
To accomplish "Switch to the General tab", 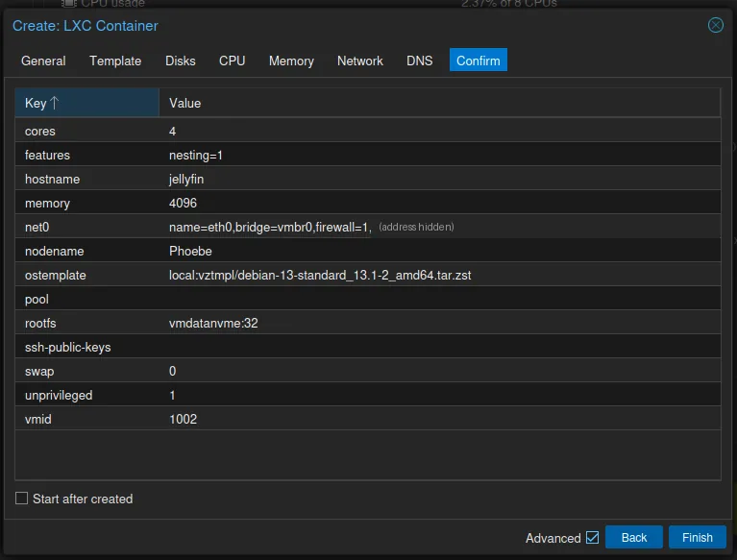I will tap(43, 61).
